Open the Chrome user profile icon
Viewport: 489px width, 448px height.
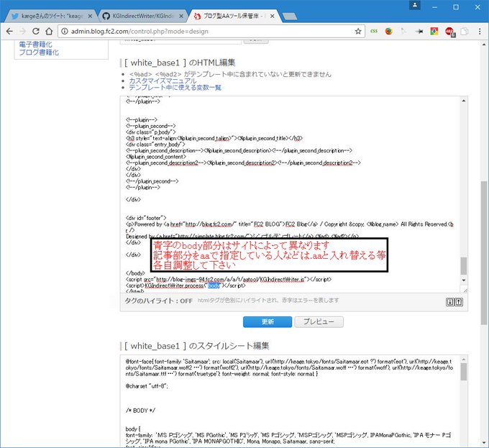point(415,5)
